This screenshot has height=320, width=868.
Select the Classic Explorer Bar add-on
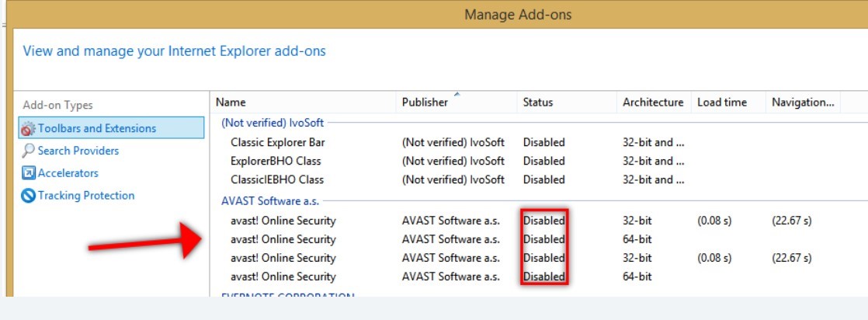click(x=277, y=143)
